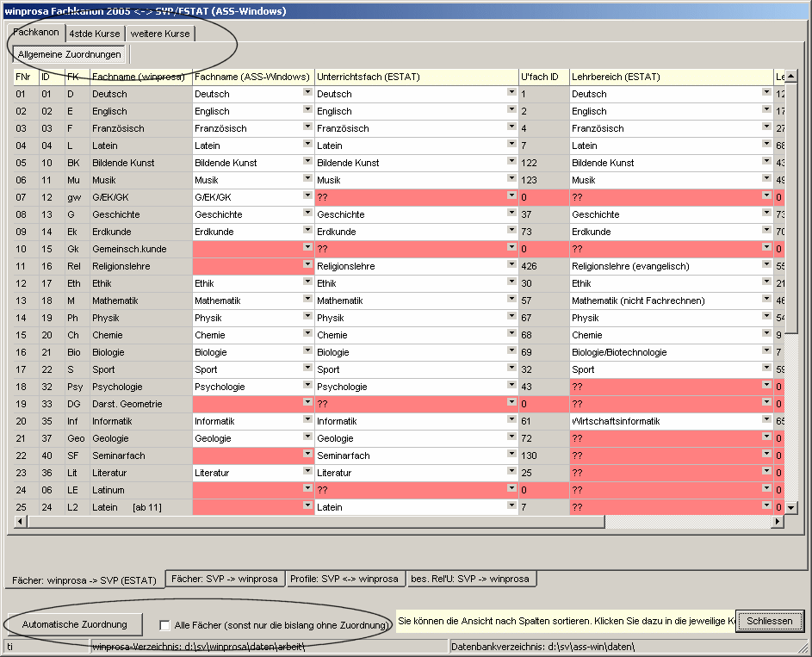Expand Unterrichtsfach dropdown for G/EK/GK row
Screen dimensions: 812x657
(511, 196)
